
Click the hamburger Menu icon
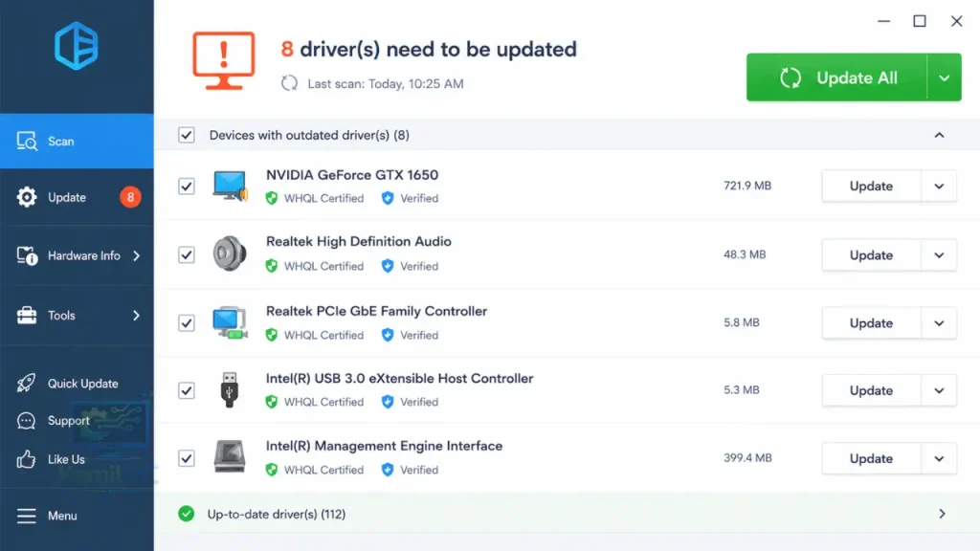pos(26,516)
